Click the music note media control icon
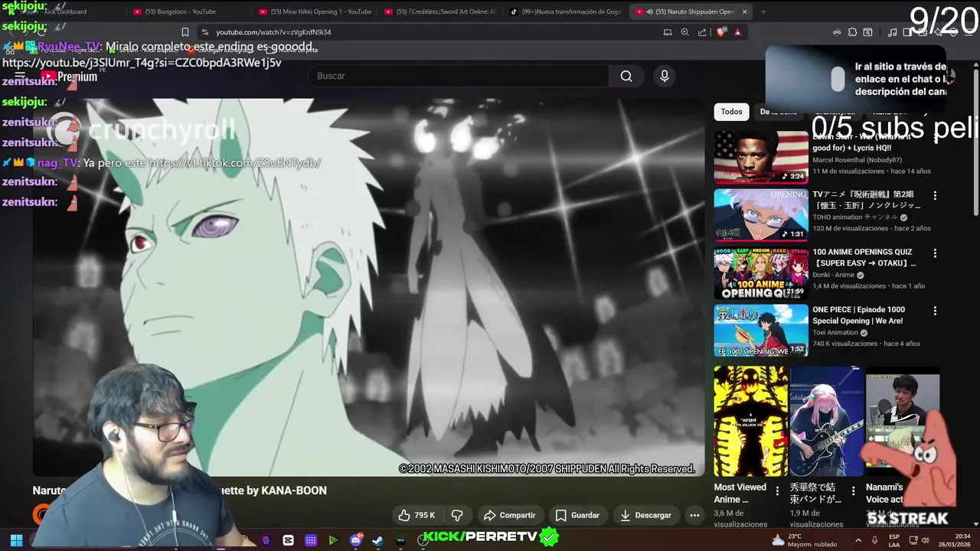The width and height of the screenshot is (980, 551). tap(892, 32)
